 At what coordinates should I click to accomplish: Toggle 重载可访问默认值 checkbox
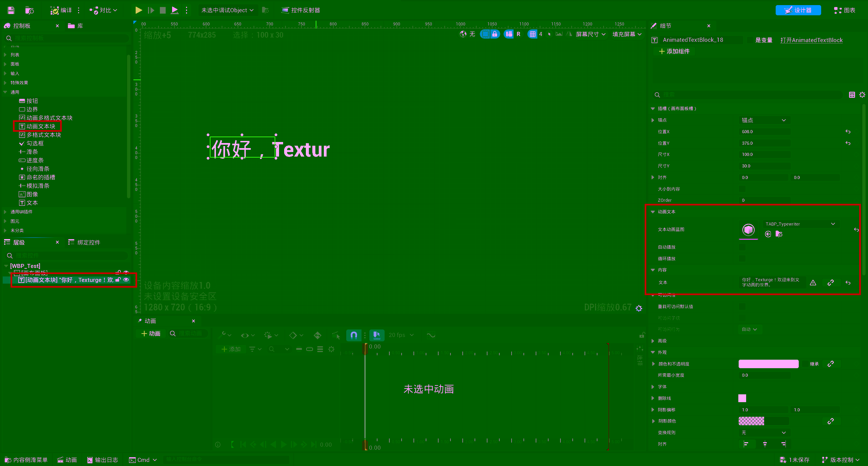coord(742,306)
